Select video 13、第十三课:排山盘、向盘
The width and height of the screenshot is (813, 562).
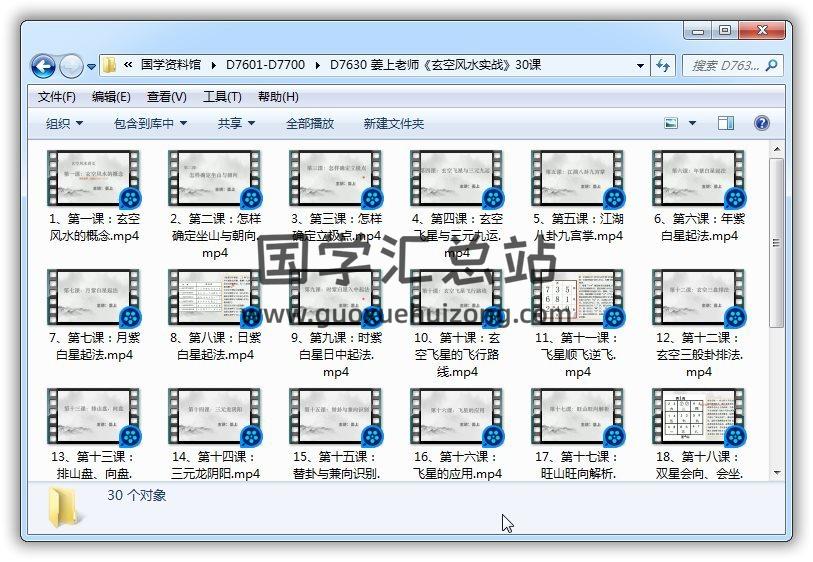pos(94,434)
